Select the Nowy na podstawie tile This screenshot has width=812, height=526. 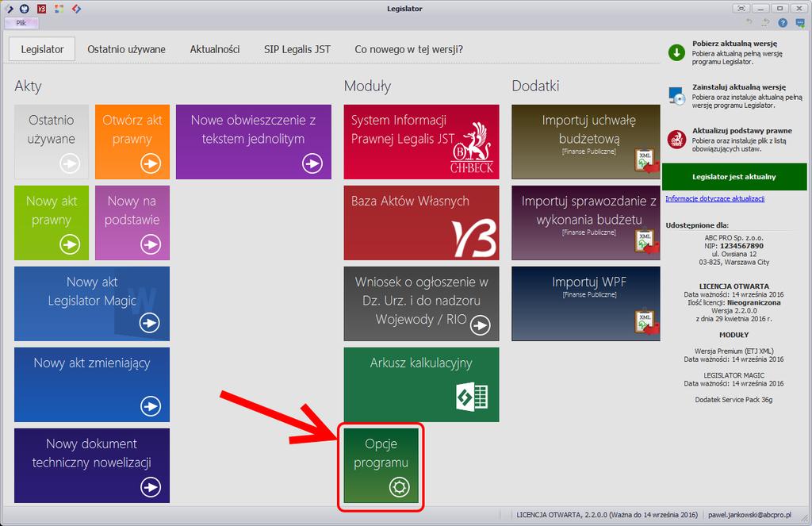(x=132, y=223)
